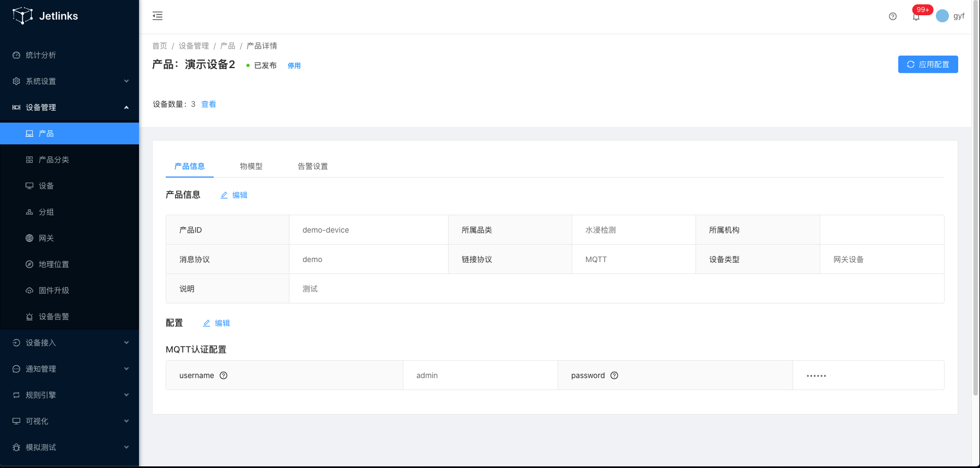Toggle product status via 停用 link

[294, 66]
